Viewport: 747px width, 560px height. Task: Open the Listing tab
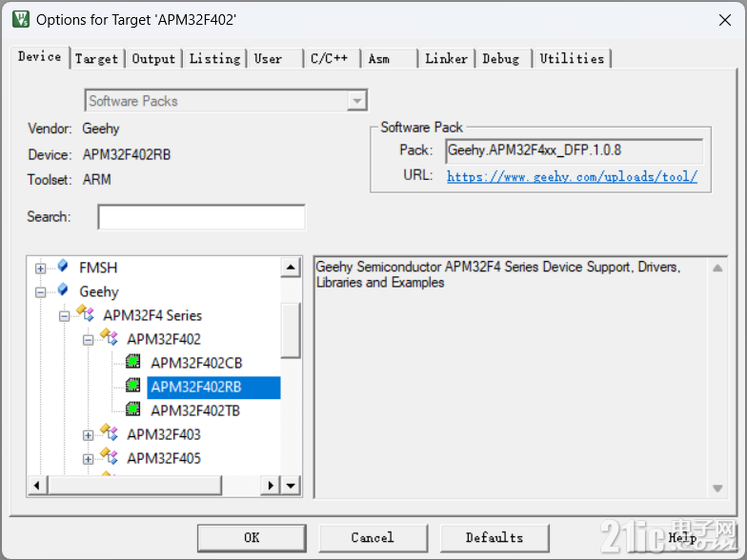coord(215,59)
